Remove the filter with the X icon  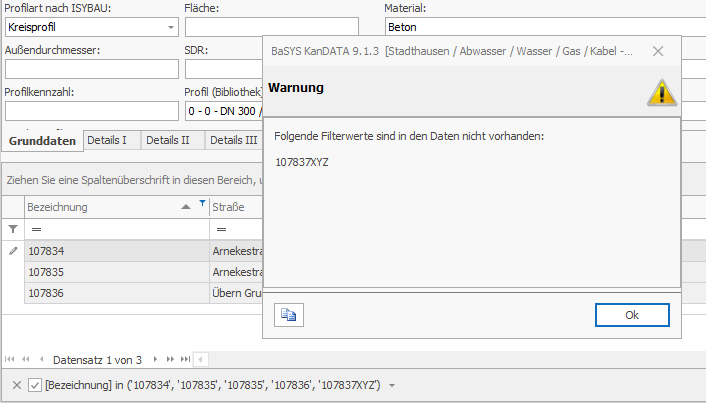pyautogui.click(x=17, y=386)
